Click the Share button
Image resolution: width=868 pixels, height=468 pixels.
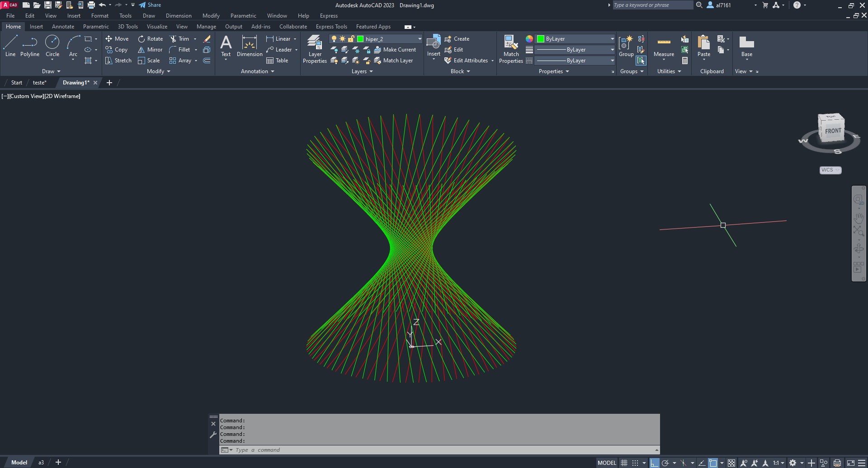tap(150, 5)
